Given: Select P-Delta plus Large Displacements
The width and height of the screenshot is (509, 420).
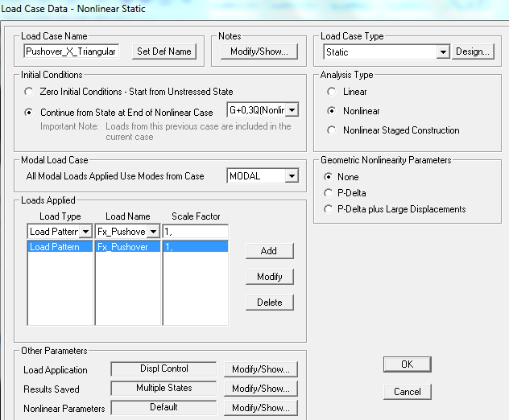Looking at the screenshot, I should [328, 209].
